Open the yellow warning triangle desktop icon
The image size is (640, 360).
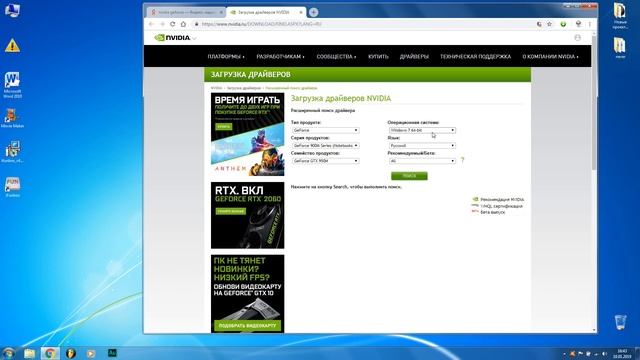point(12,45)
